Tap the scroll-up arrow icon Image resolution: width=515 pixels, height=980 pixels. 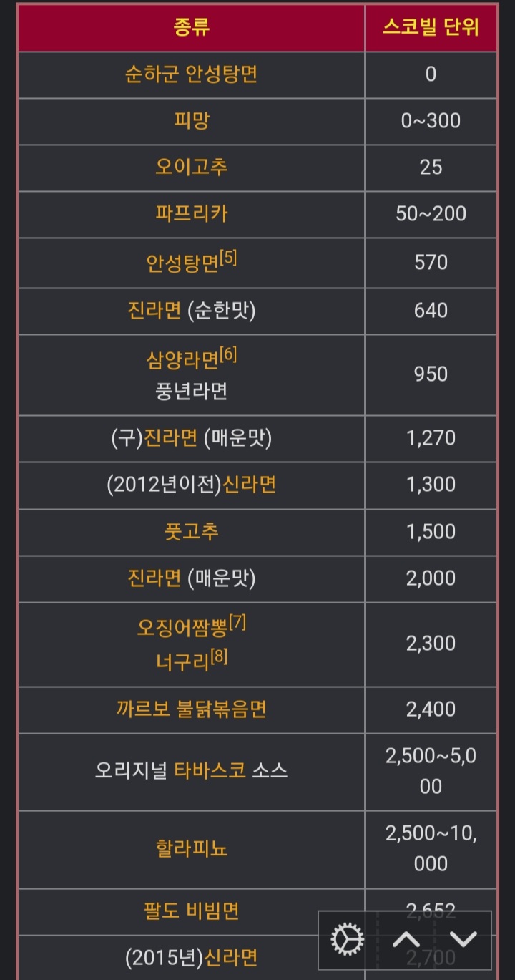[406, 938]
